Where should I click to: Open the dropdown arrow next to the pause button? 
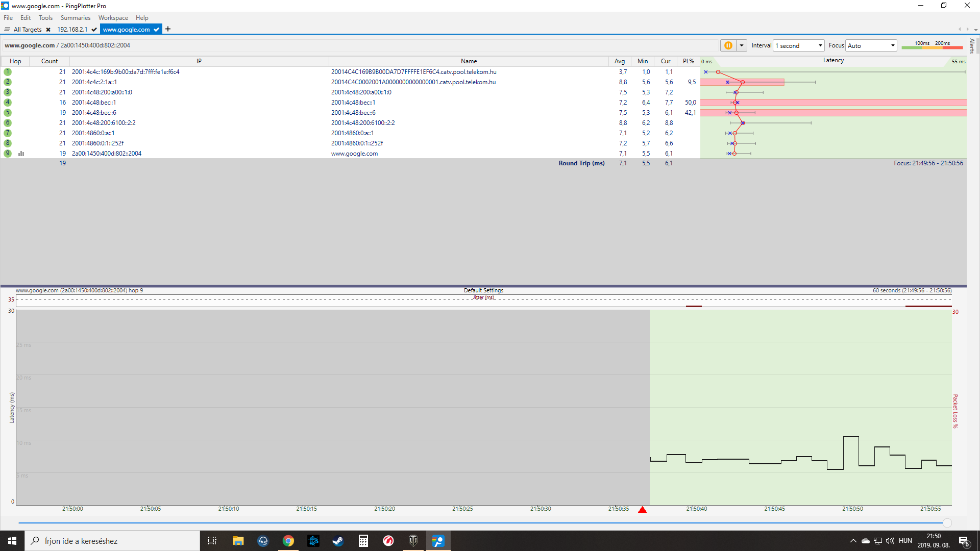(x=742, y=45)
